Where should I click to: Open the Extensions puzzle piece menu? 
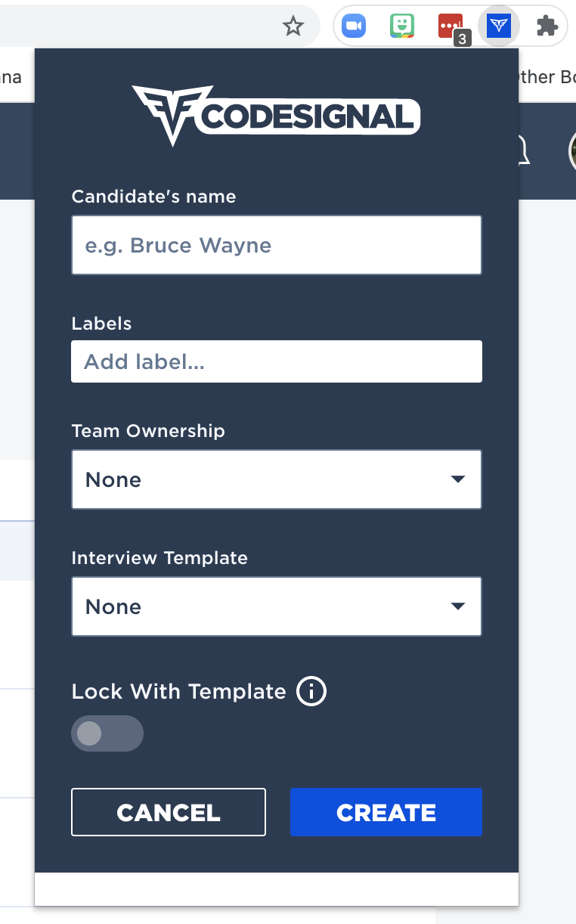547,26
